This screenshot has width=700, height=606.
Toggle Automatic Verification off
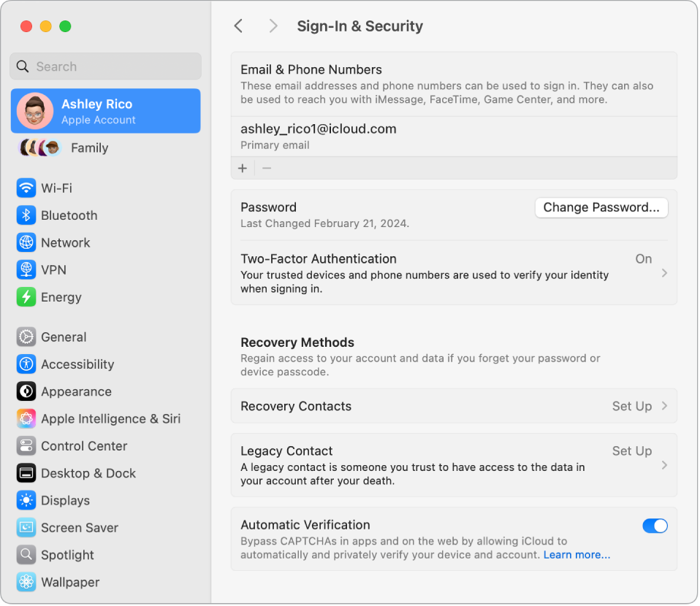click(655, 526)
